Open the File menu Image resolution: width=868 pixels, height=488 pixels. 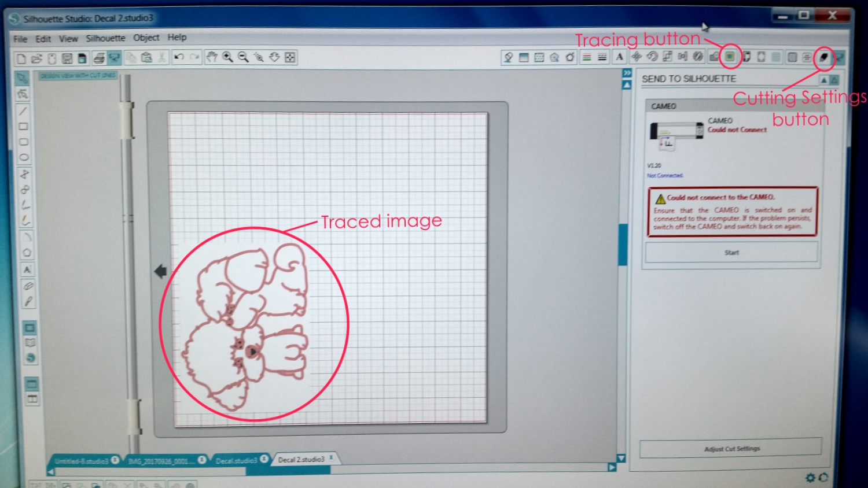point(20,39)
